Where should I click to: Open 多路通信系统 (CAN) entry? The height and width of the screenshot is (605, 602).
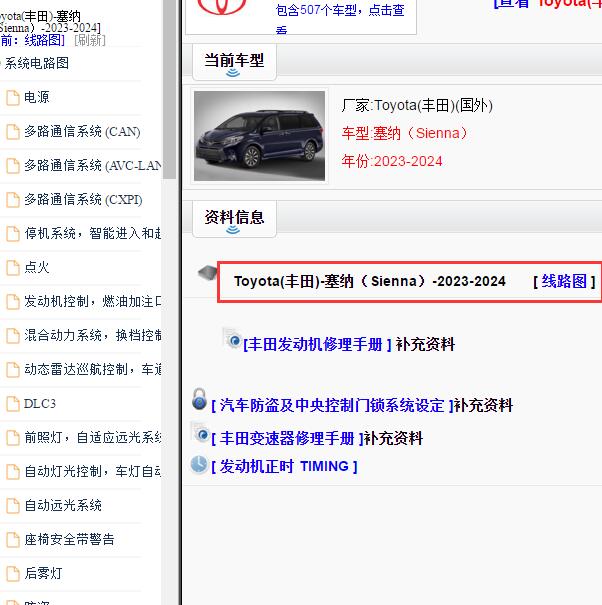(82, 132)
